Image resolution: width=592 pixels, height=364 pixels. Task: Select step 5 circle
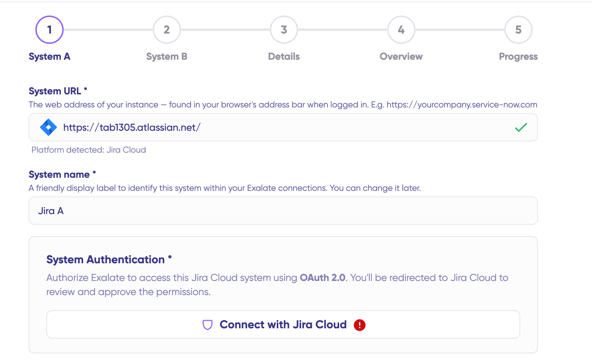pos(518,30)
